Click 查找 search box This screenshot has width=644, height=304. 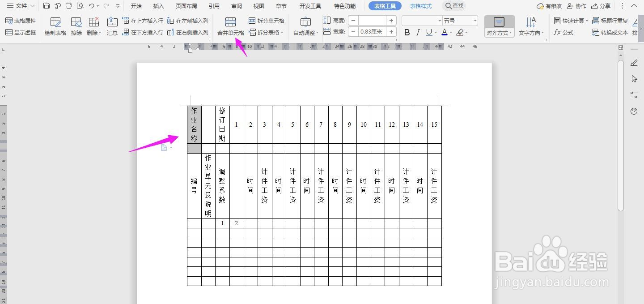[x=454, y=6]
